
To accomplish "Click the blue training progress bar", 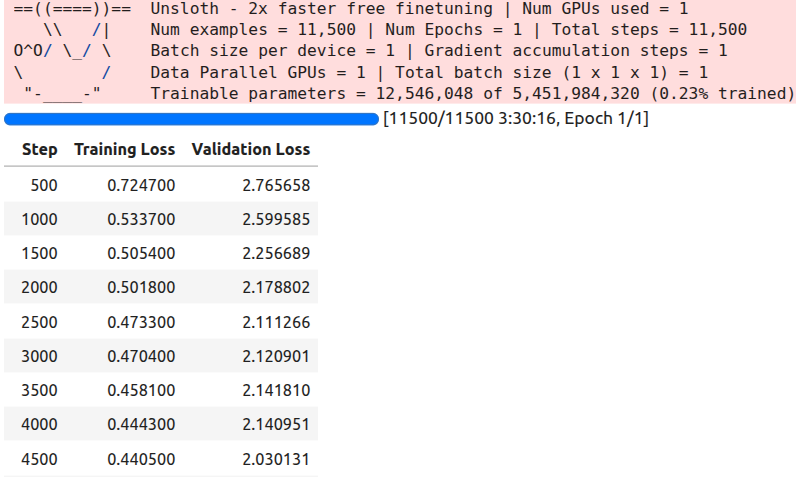I will pyautogui.click(x=191, y=119).
